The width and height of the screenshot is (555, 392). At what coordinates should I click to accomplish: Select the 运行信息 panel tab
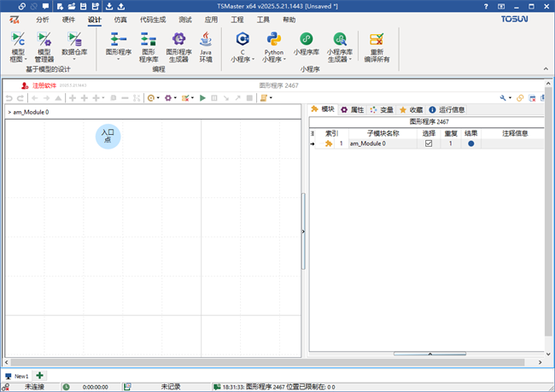[447, 110]
